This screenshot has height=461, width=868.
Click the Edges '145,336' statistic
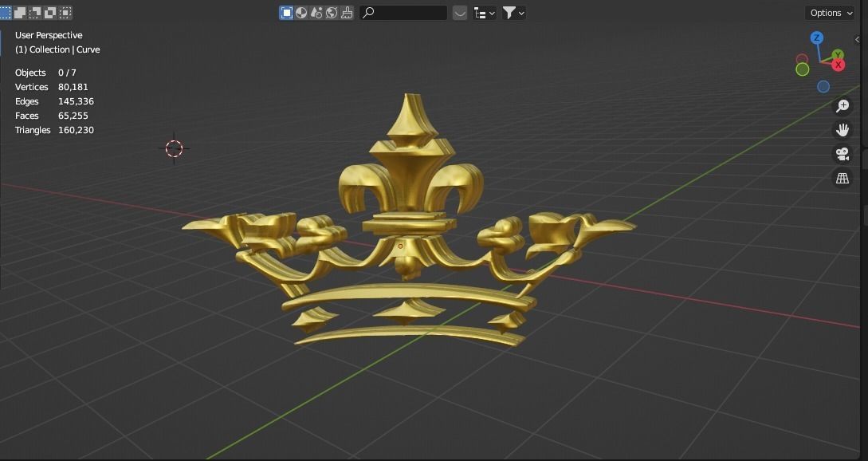(76, 101)
